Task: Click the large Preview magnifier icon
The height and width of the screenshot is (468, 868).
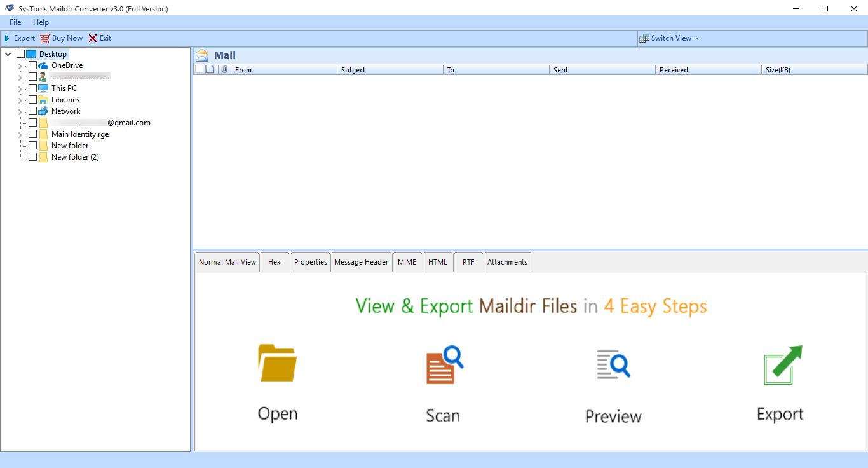Action: [613, 364]
